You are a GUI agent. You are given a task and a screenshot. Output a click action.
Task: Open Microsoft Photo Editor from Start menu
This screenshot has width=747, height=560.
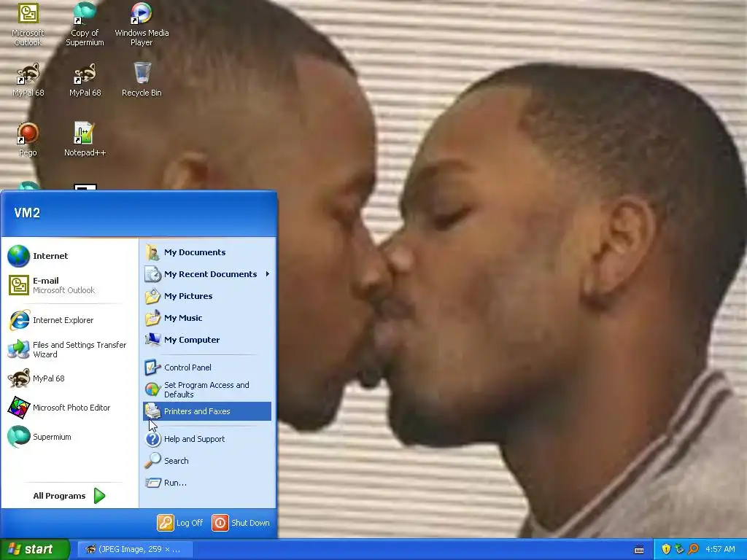pos(69,408)
